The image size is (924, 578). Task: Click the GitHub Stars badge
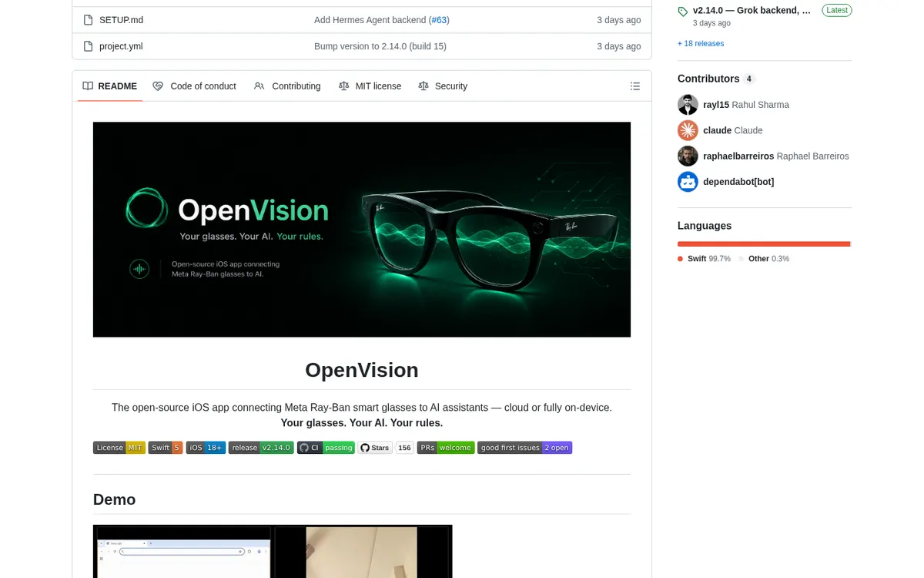(375, 448)
